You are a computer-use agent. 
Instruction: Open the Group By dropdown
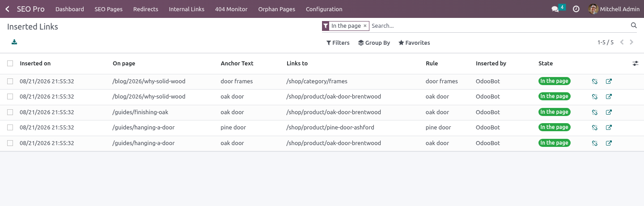[374, 43]
